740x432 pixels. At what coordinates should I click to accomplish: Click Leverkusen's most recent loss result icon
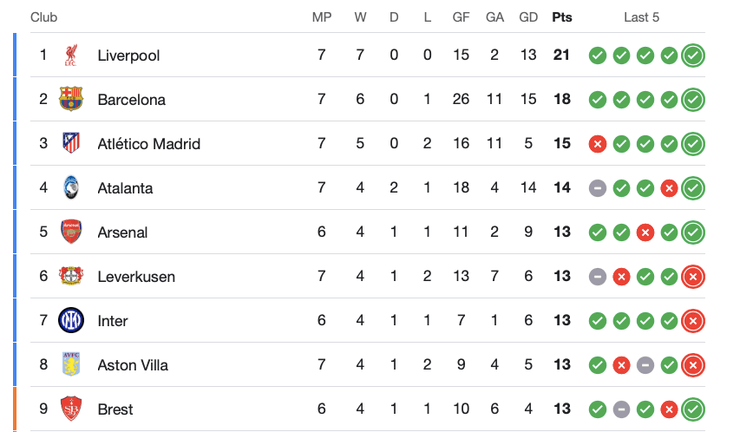click(x=693, y=276)
